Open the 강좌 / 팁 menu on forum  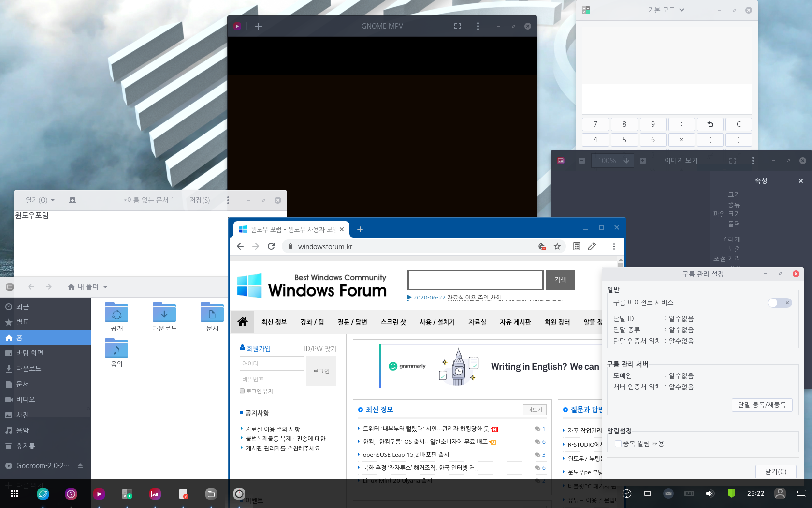[x=312, y=322]
